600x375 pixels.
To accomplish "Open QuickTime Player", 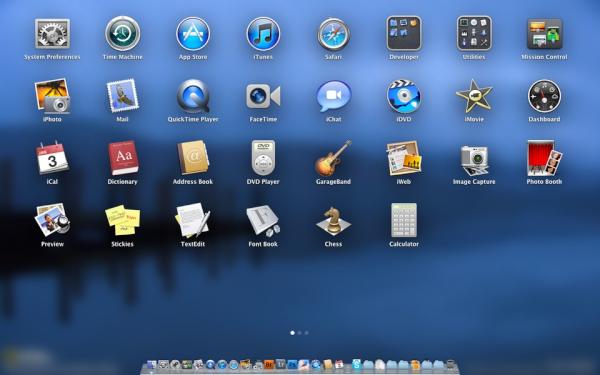I will pyautogui.click(x=193, y=96).
